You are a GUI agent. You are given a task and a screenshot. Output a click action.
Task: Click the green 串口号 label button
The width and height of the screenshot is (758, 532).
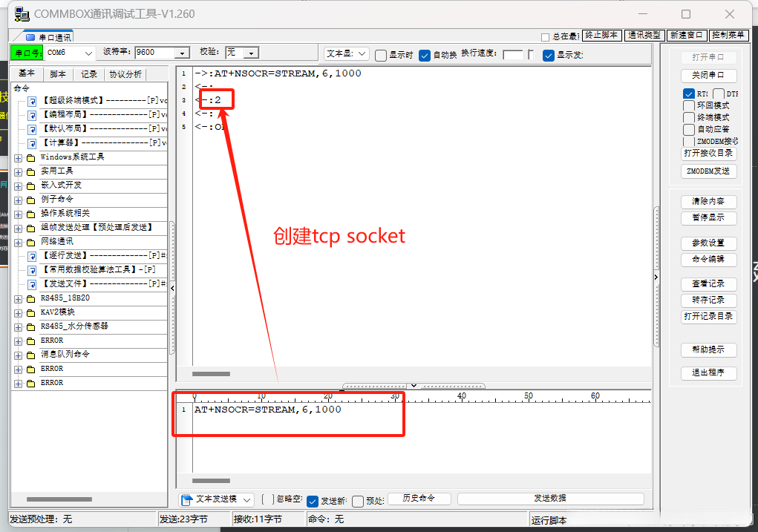[x=27, y=53]
